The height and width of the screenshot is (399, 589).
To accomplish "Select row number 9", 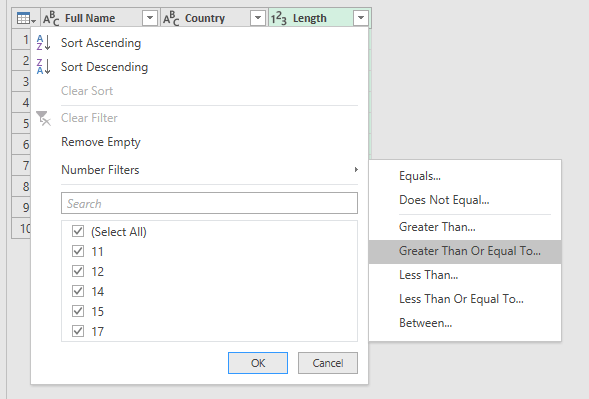I will point(21,207).
